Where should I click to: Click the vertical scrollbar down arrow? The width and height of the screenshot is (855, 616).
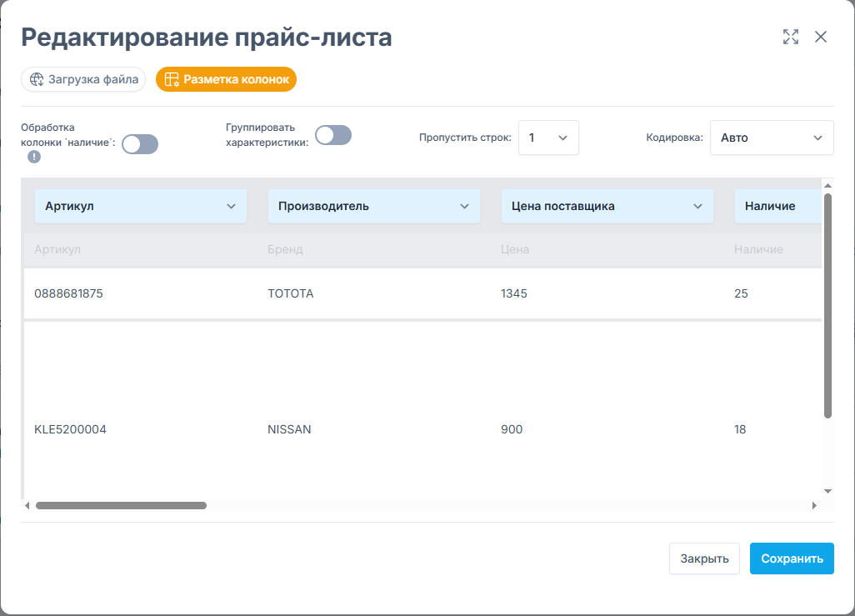[x=827, y=491]
